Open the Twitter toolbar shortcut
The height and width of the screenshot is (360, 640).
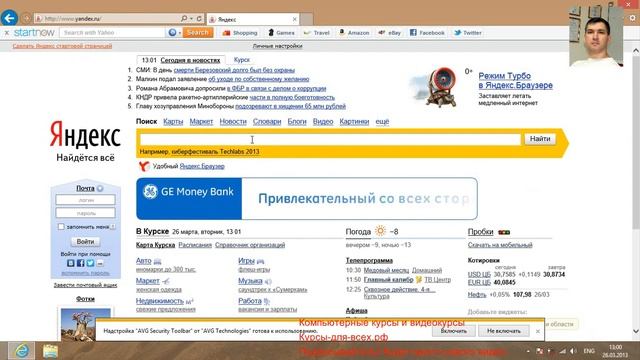[468, 33]
